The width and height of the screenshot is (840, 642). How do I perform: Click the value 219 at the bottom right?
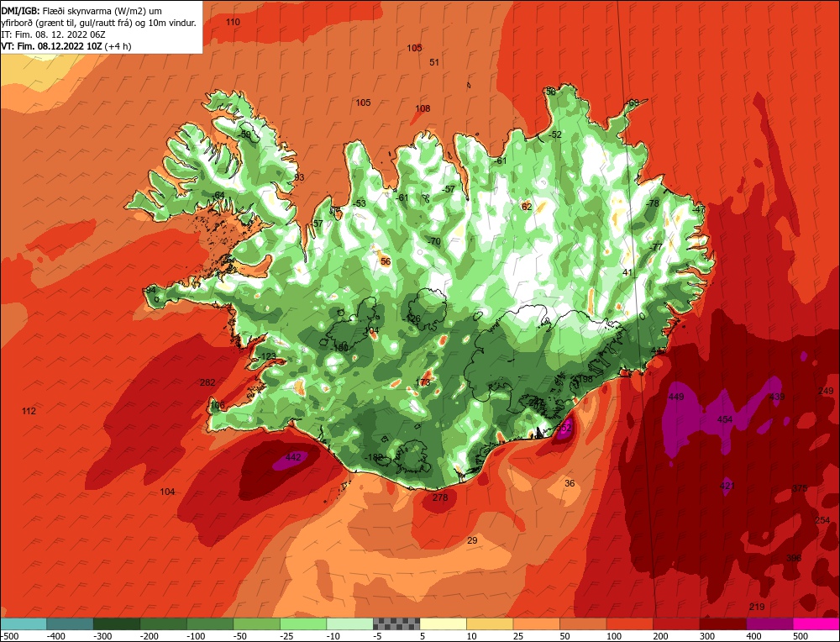pos(757,607)
